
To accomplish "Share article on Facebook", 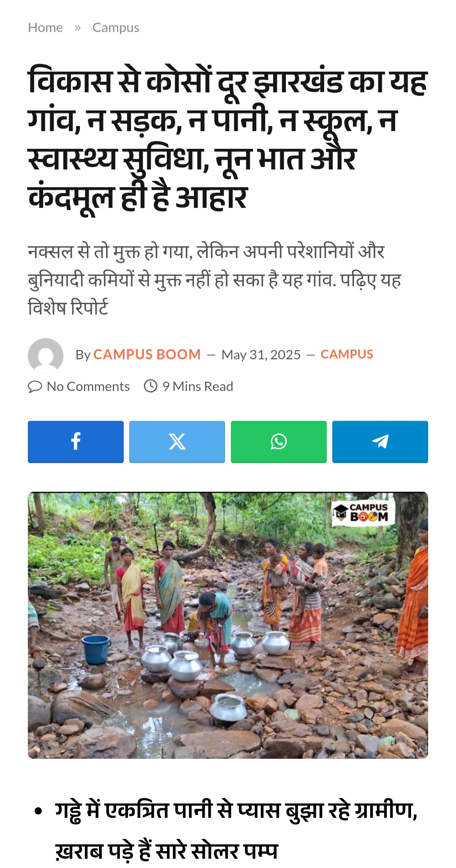I will (x=76, y=442).
